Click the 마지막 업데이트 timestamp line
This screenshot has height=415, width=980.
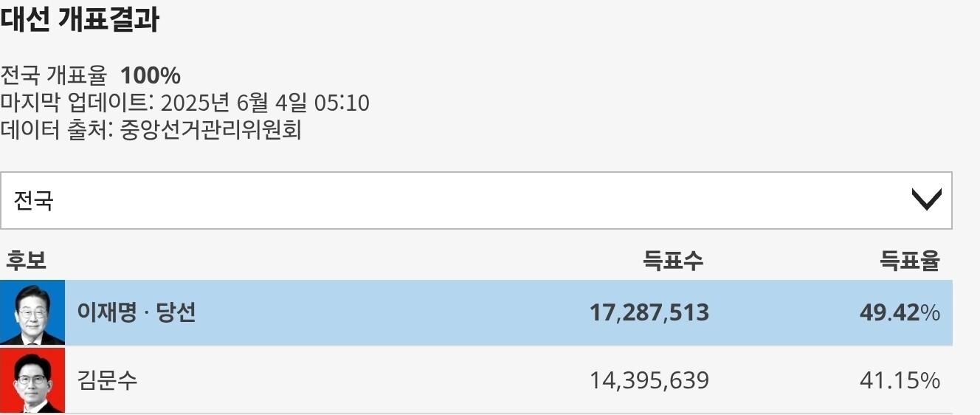(x=184, y=103)
